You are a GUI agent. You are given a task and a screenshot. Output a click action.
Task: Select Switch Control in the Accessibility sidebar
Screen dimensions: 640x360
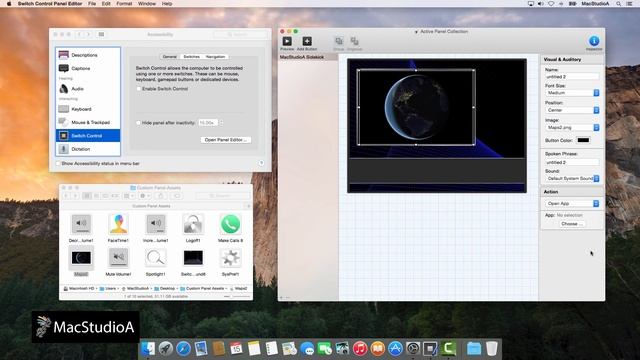click(x=88, y=136)
